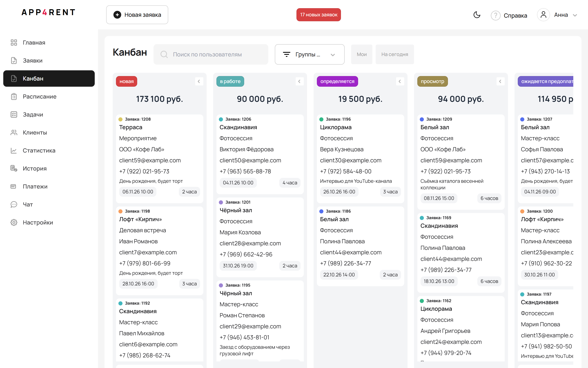The image size is (588, 368).
Task: Click the 6 часов tag on Заявка 1169
Action: [489, 281]
